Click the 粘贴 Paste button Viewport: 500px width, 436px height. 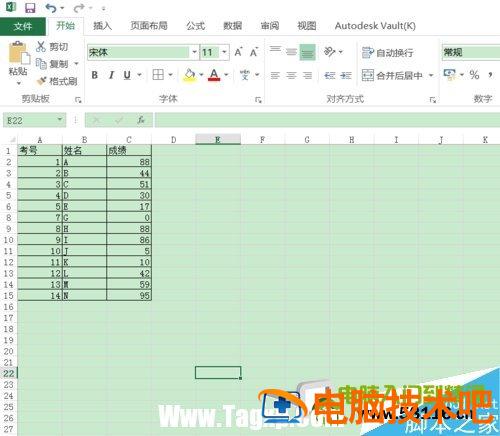18,63
